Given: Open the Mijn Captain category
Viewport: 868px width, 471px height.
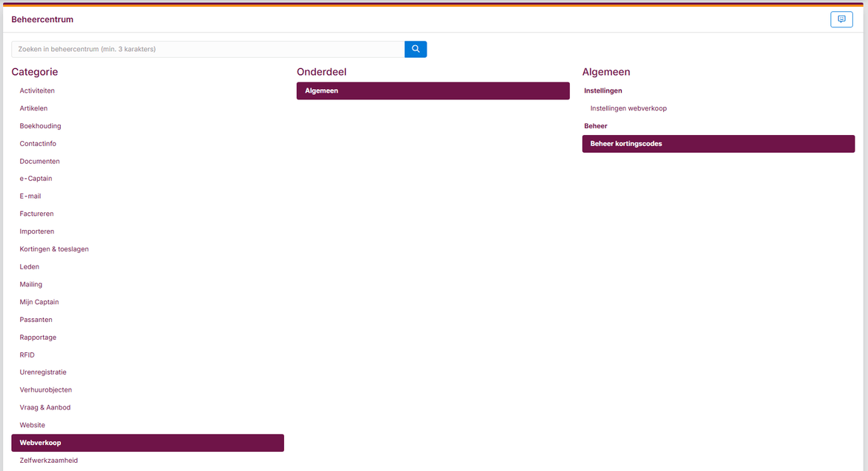Looking at the screenshot, I should click(39, 302).
